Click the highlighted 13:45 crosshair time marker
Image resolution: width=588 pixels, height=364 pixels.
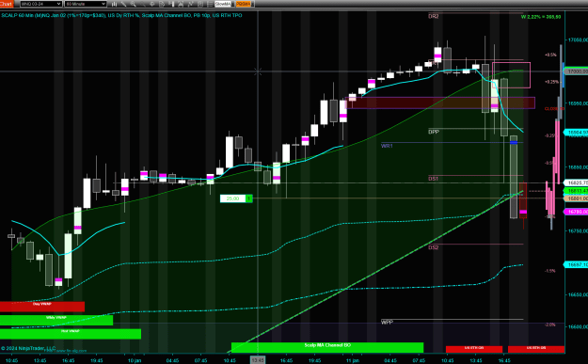(258, 360)
